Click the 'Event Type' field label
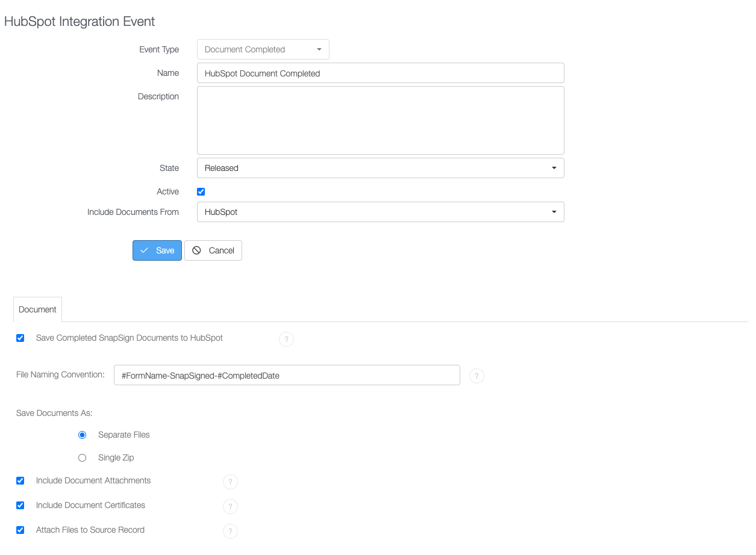The height and width of the screenshot is (555, 756). [x=159, y=49]
